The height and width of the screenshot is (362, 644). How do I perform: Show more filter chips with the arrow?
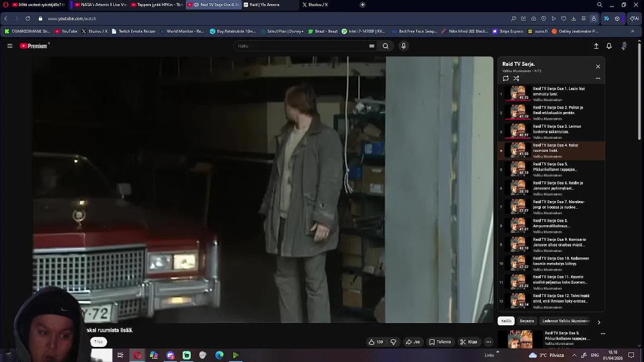[x=599, y=322]
